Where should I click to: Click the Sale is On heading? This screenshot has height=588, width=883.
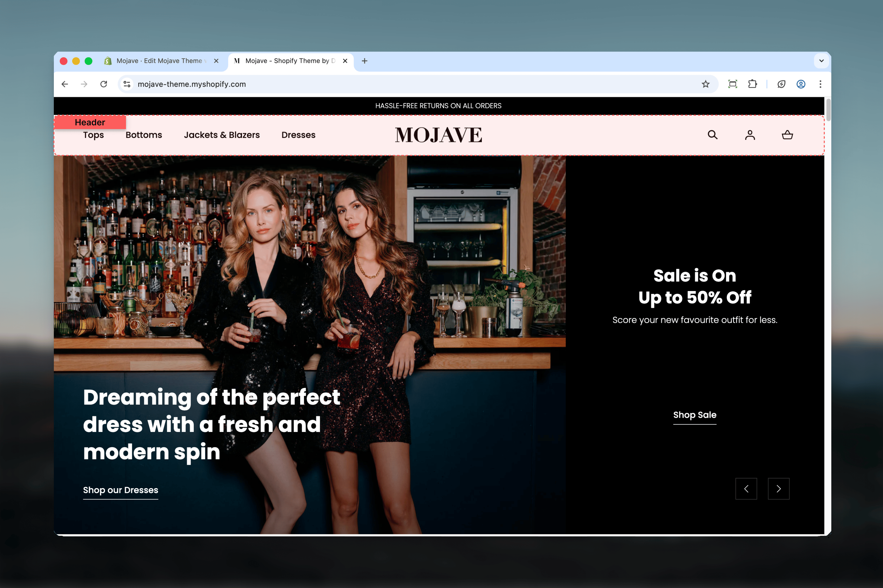point(695,286)
